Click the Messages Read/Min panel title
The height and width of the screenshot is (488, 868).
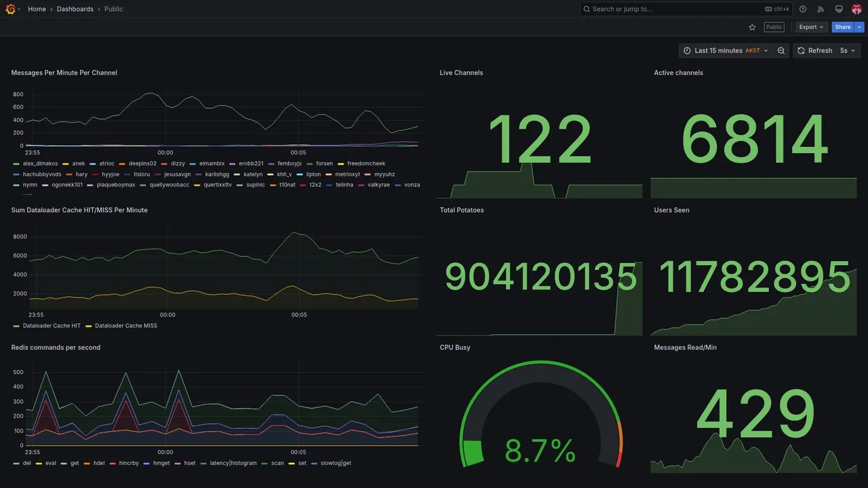686,348
